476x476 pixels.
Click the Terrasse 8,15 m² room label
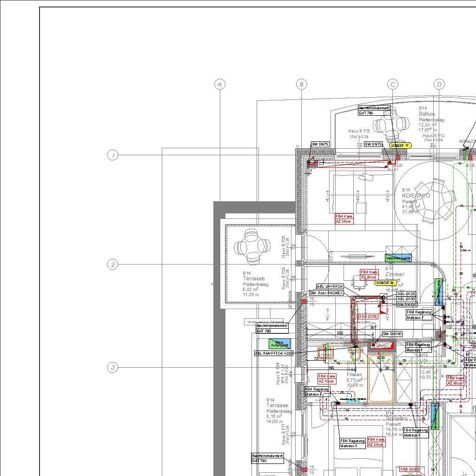(279, 410)
